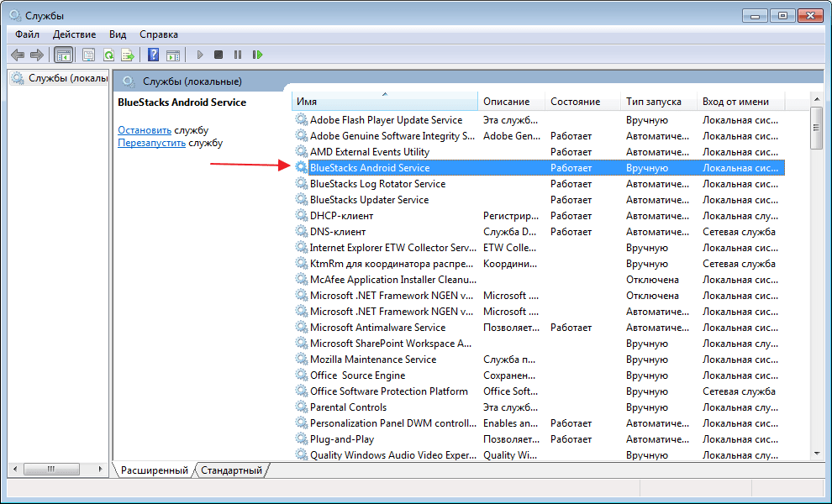
Task: Click the Refresh toolbar icon
Action: click(x=108, y=55)
